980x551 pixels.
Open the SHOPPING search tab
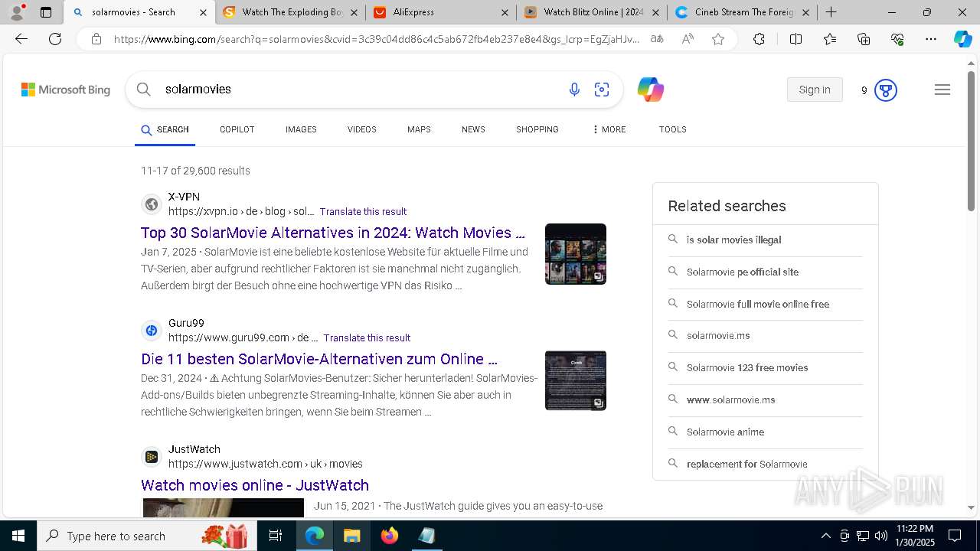[x=537, y=129]
